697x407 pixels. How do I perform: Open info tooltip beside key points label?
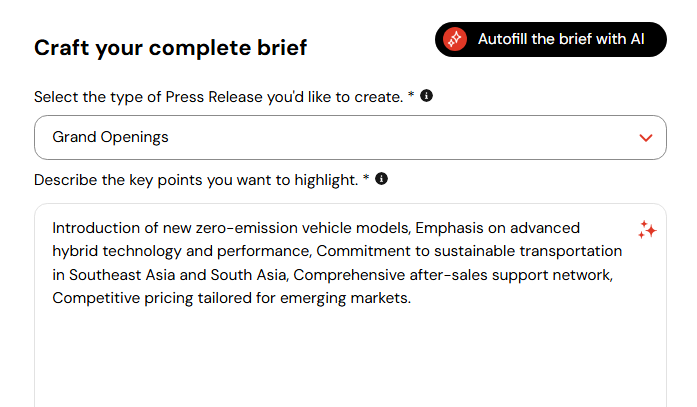click(381, 179)
